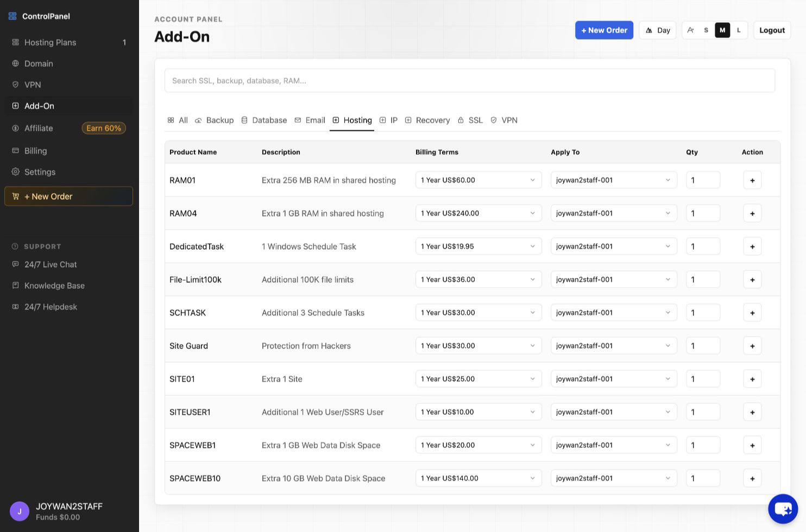Open VPN in sidebar
806x532 pixels.
[68, 85]
